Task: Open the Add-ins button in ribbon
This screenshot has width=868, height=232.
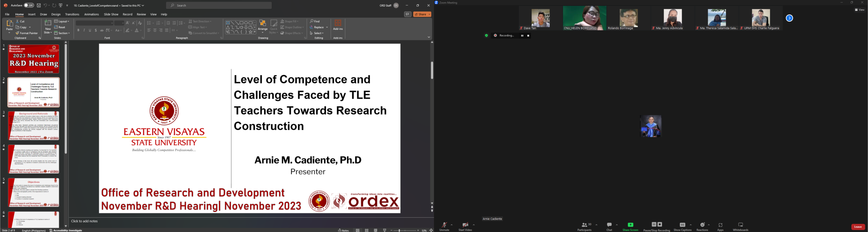Action: coord(338,25)
